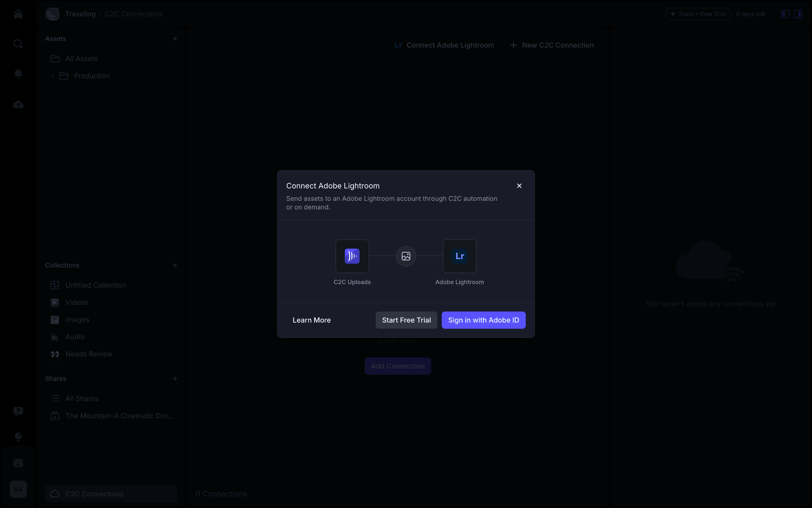Open the Needs Review collection
The width and height of the screenshot is (812, 508).
coord(111,354)
